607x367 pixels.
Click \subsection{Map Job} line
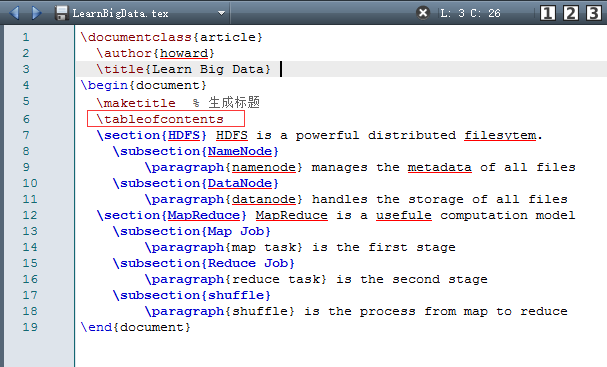pyautogui.click(x=192, y=231)
